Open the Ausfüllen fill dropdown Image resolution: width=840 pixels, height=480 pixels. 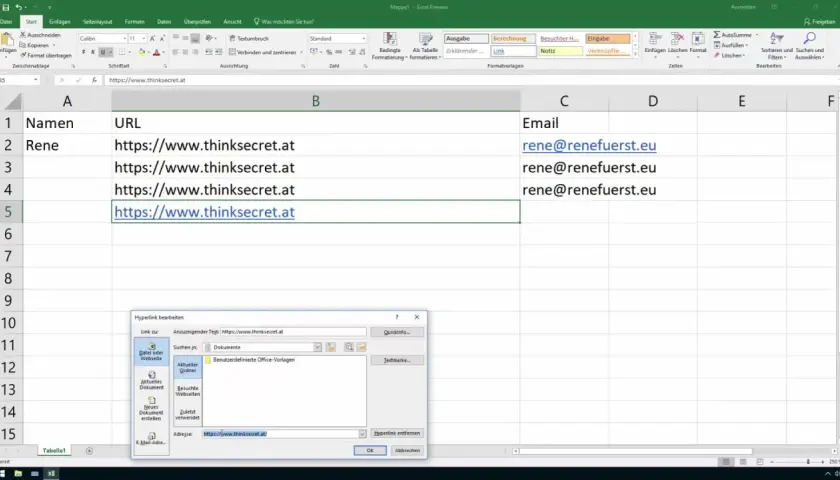[731, 45]
